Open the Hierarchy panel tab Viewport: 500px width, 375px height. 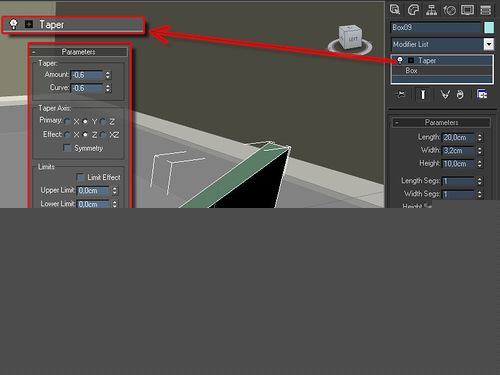(x=431, y=10)
